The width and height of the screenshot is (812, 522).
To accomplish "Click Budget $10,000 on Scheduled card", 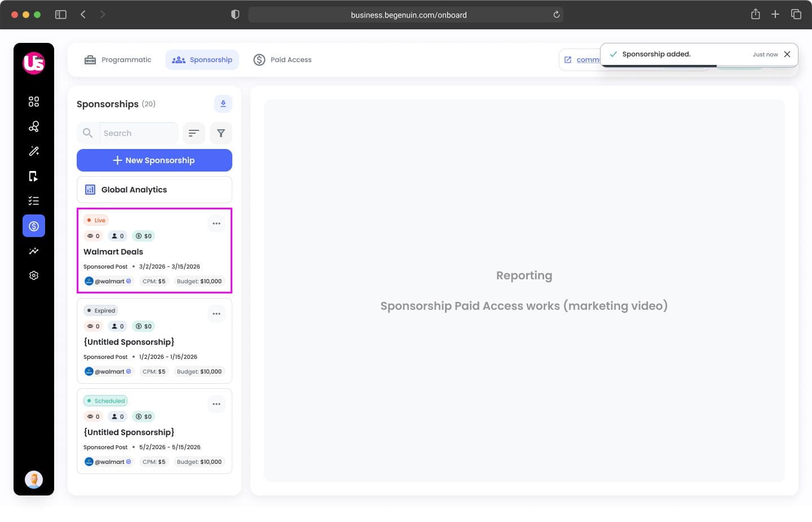I will pyautogui.click(x=199, y=462).
